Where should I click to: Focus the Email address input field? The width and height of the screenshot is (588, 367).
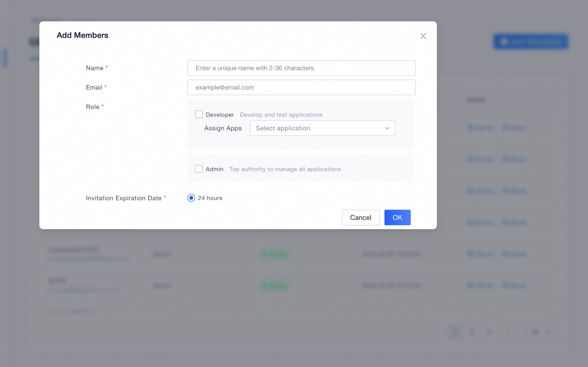(301, 87)
